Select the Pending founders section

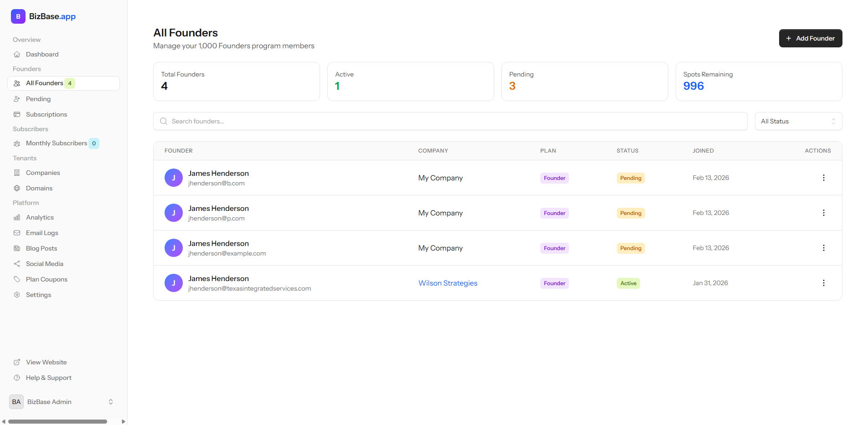38,99
